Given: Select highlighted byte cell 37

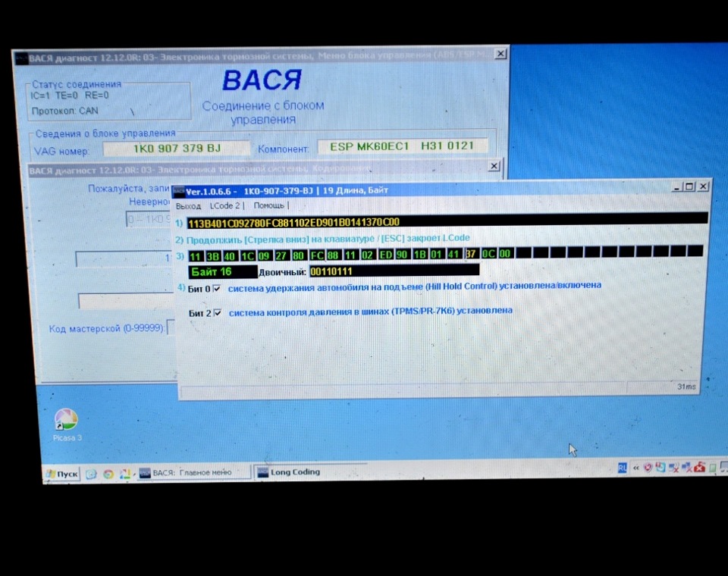Looking at the screenshot, I should point(470,254).
